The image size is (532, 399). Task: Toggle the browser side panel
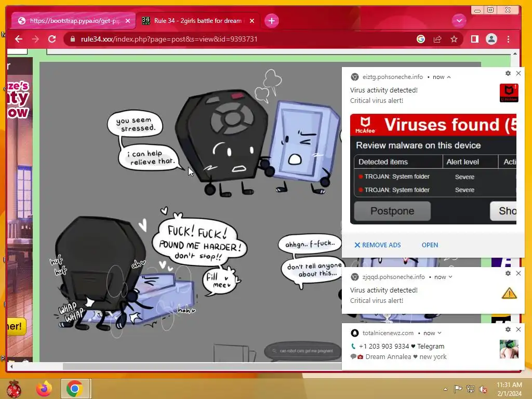tap(475, 39)
